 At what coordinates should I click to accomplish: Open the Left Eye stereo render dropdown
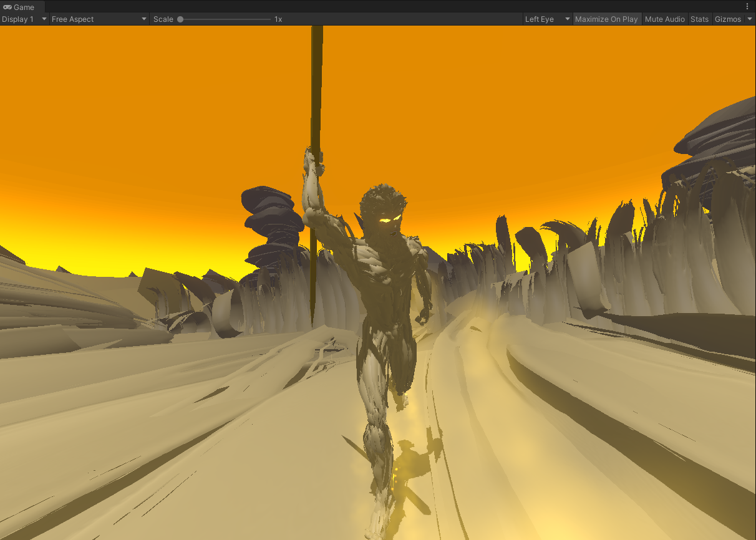tap(543, 19)
